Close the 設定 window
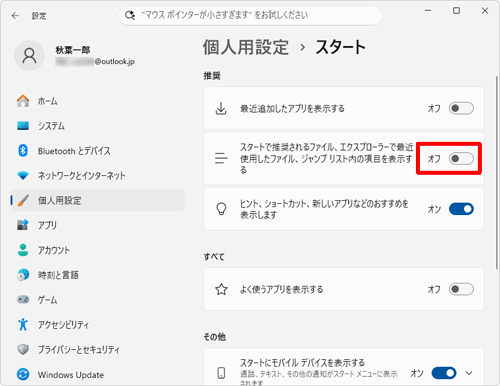The image size is (500, 386). coord(485,11)
